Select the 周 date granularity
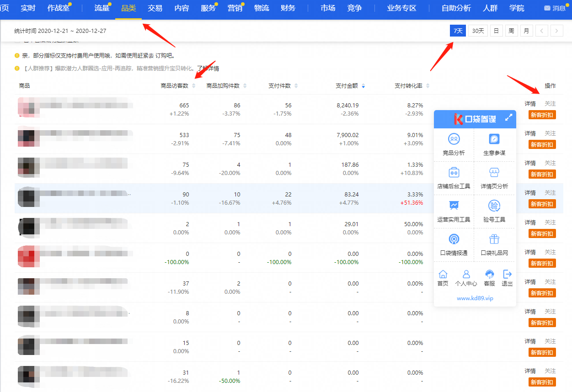The image size is (572, 392). (x=511, y=31)
